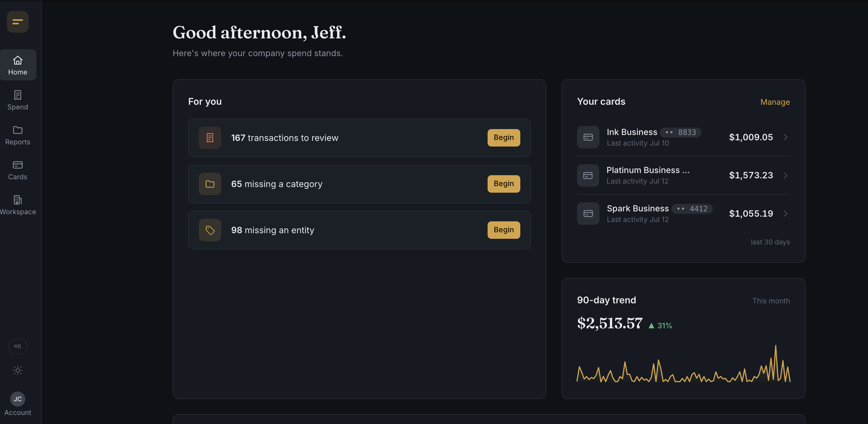Click the 'Your cards' heading
This screenshot has height=424, width=868.
[x=601, y=102]
